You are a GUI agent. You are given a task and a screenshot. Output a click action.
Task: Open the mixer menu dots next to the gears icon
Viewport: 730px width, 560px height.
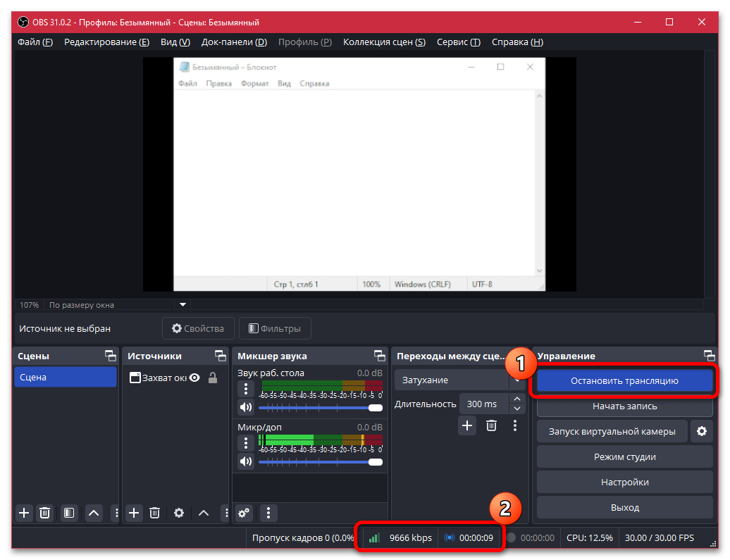tap(268, 513)
